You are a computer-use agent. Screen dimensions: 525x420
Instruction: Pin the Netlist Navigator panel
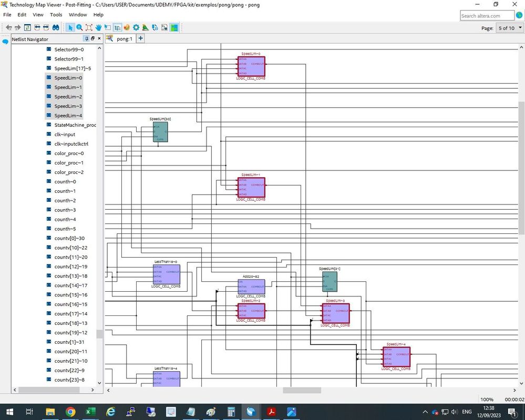pyautogui.click(x=86, y=39)
